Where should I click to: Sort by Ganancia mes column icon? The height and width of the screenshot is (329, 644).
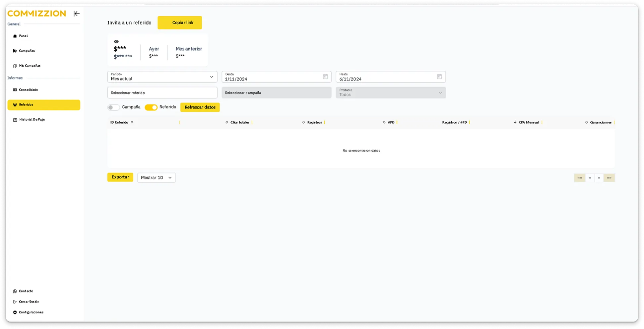586,122
